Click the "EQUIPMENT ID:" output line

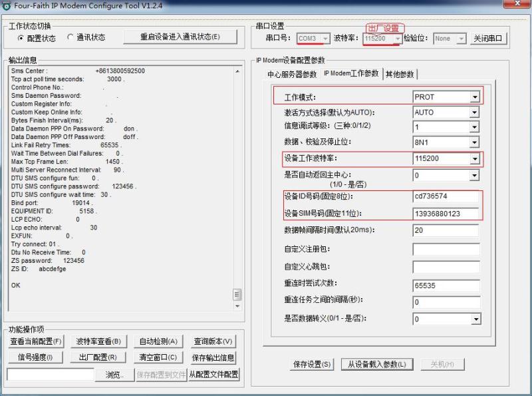pyautogui.click(x=54, y=211)
